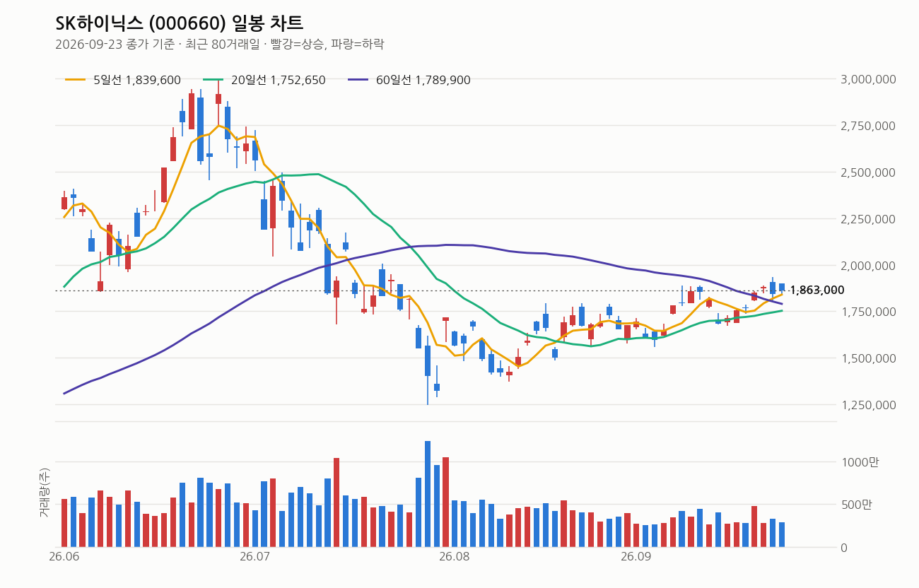This screenshot has height=588, width=919.
Task: Click the 26.08 date axis label
Action: point(455,557)
